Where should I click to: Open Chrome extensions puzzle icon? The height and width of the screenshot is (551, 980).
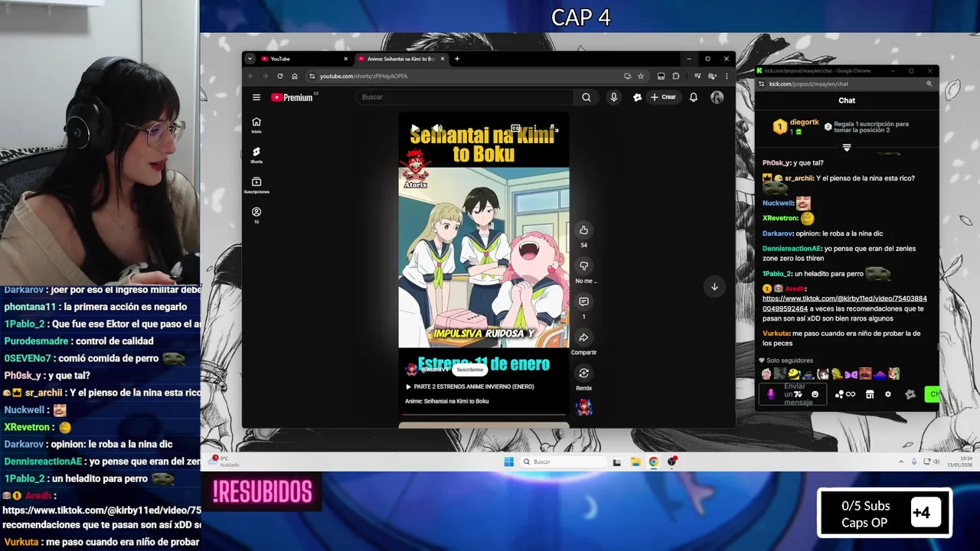(676, 76)
